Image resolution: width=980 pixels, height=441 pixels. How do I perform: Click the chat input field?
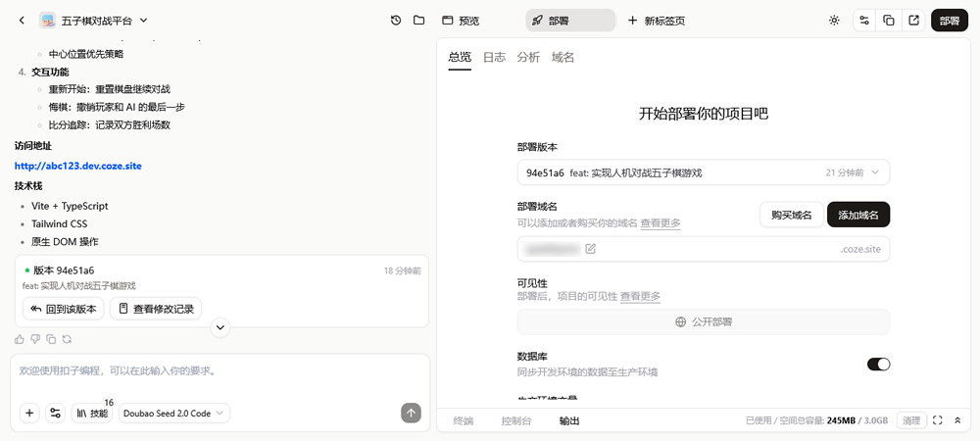[x=220, y=372]
